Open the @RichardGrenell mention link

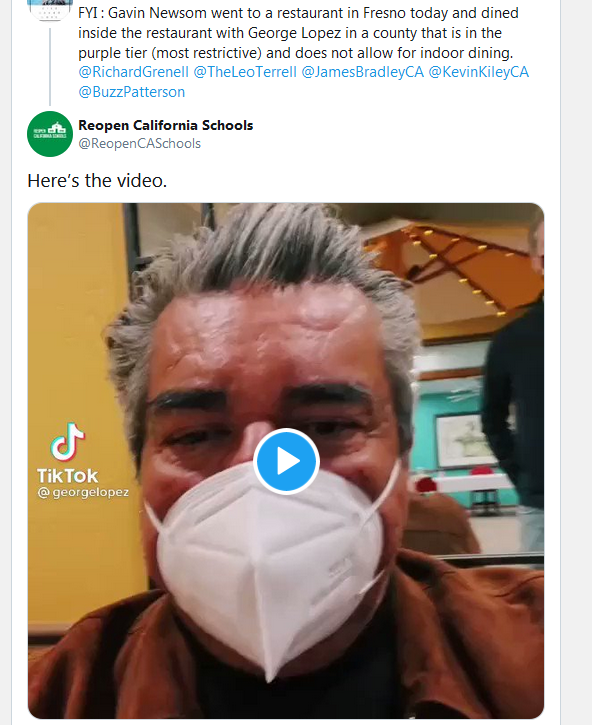[134, 72]
